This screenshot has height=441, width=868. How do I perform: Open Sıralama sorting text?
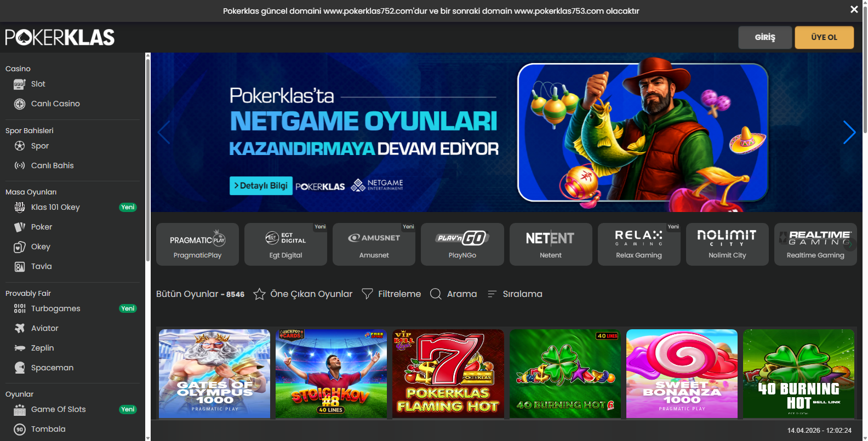click(523, 294)
